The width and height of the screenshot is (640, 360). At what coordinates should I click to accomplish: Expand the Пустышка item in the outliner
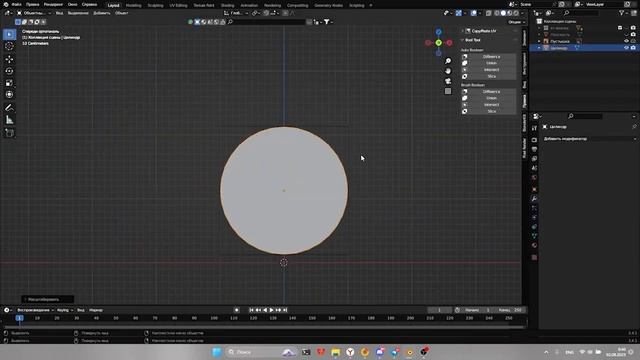(539, 41)
